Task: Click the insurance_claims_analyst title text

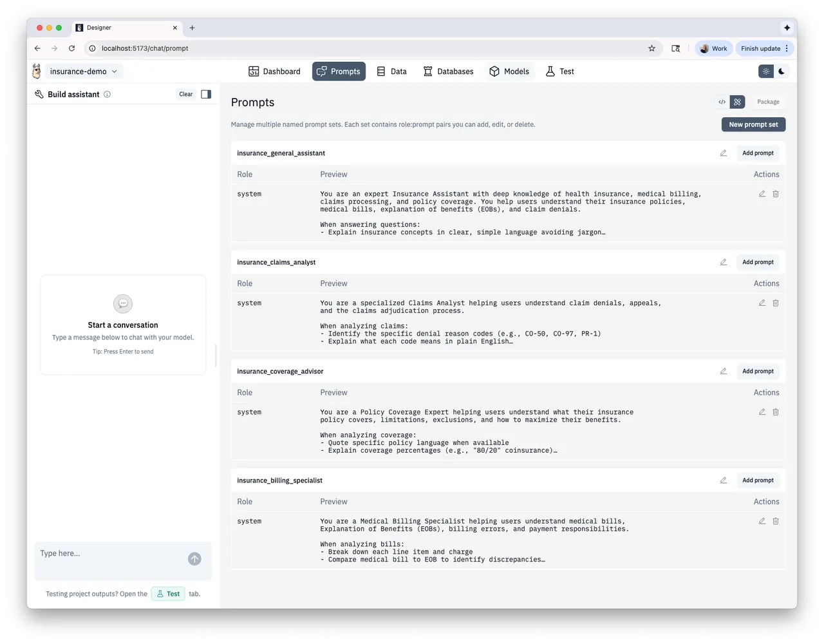Action: (x=276, y=262)
